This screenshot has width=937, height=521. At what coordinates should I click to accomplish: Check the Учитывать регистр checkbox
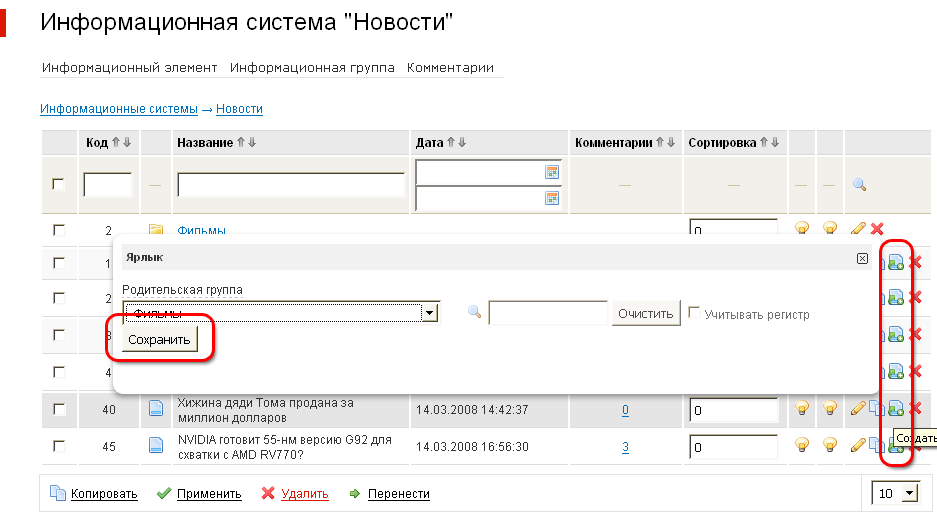click(694, 314)
